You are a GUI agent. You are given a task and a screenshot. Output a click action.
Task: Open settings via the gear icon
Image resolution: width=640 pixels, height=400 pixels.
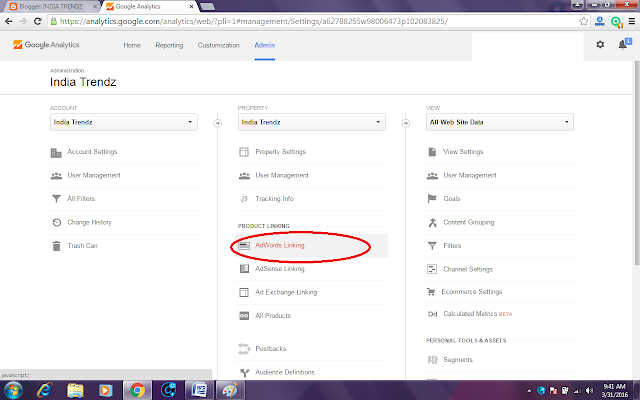point(600,44)
